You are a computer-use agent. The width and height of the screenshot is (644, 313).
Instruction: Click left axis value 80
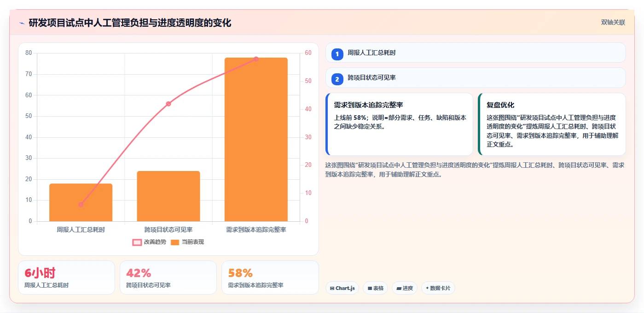tap(29, 53)
